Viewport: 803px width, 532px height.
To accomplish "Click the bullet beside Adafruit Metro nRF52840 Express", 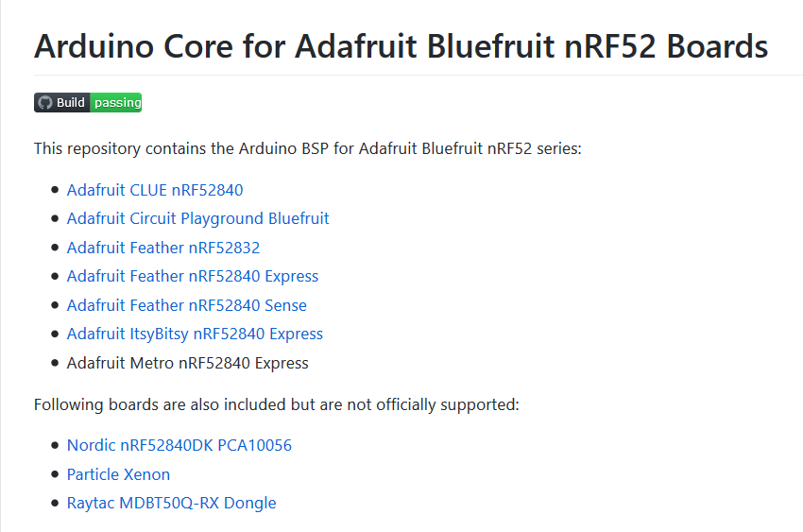I will pos(55,363).
